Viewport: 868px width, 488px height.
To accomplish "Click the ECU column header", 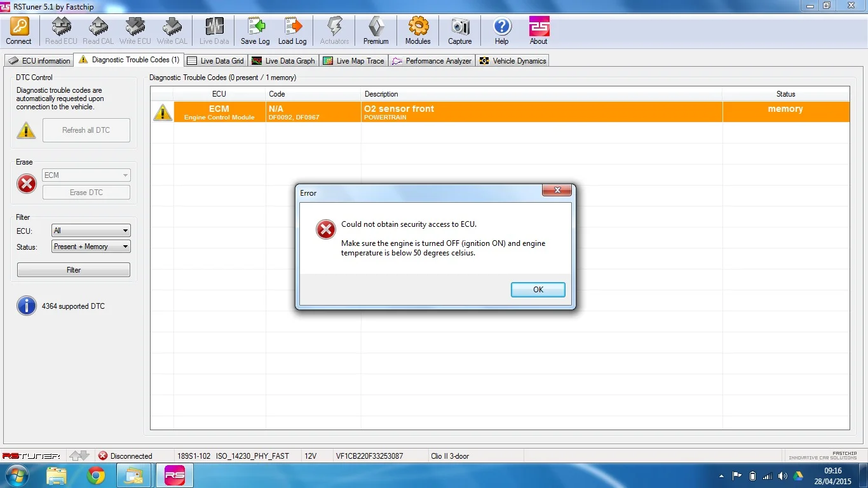I will click(x=219, y=94).
